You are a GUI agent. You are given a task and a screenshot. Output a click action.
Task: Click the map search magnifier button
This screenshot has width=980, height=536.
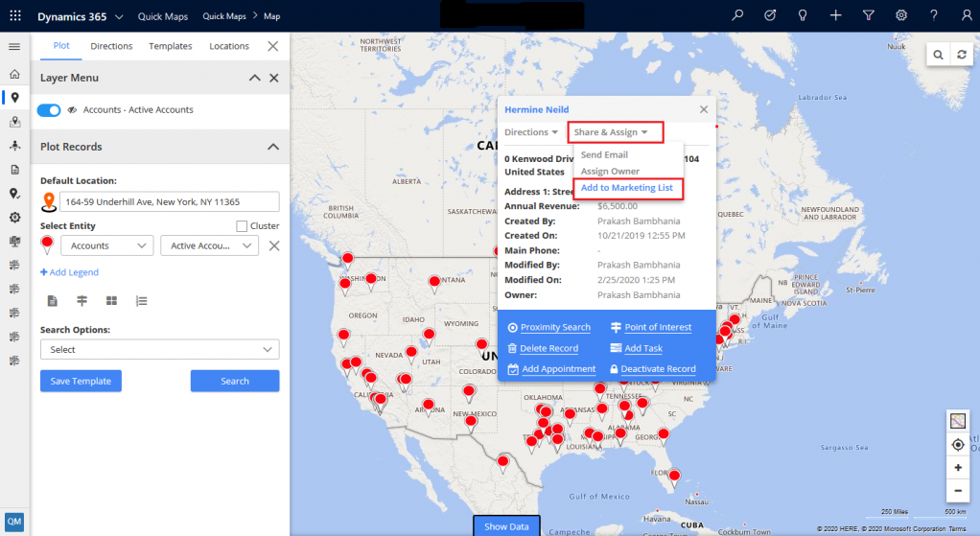[938, 55]
